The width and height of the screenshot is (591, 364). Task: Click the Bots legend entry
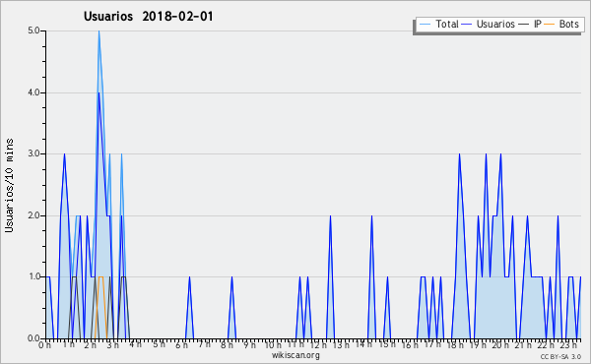(x=561, y=24)
